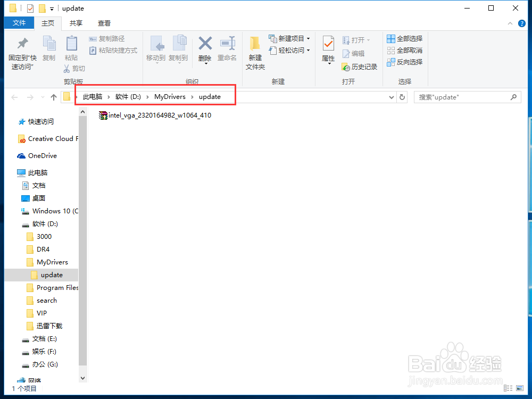The image size is (532, 399).
Task: Click new folder icon in title bar
Action: (42, 8)
